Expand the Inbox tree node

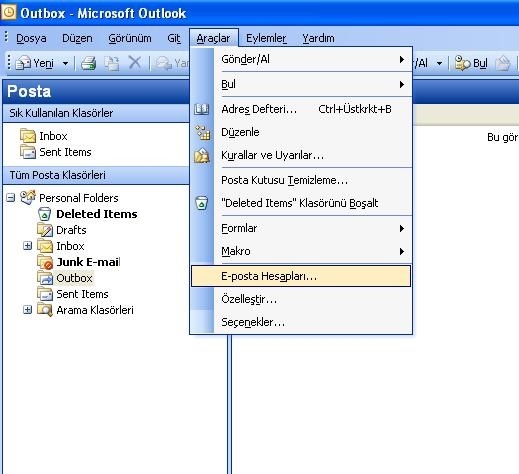28,246
